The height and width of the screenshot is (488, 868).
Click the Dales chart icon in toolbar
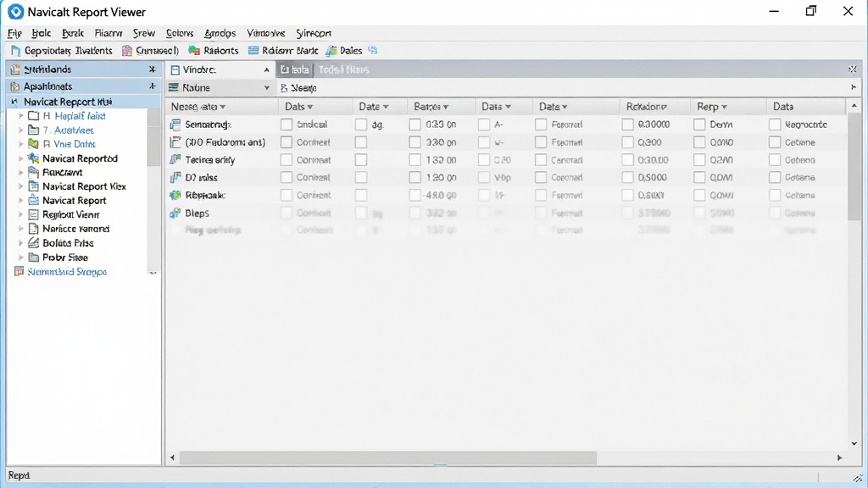[331, 50]
